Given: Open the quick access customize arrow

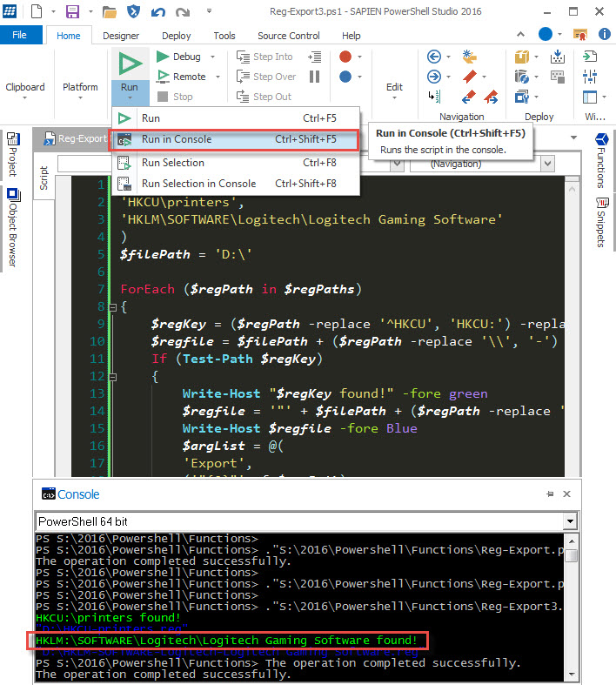Looking at the screenshot, I should tap(209, 11).
